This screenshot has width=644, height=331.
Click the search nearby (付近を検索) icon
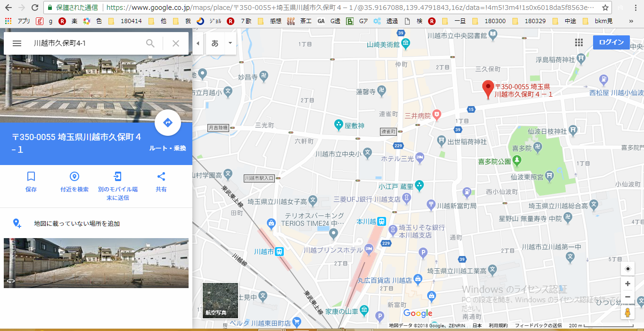click(74, 177)
